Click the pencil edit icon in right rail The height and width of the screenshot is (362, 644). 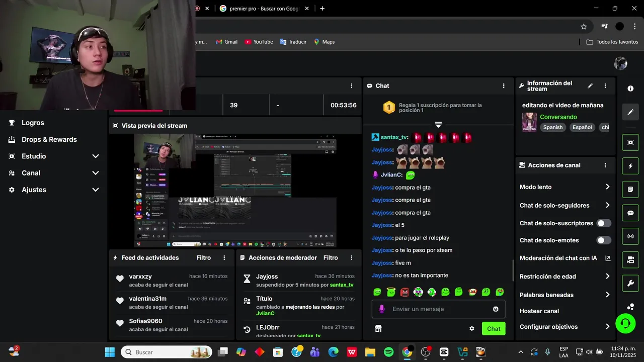(x=630, y=112)
